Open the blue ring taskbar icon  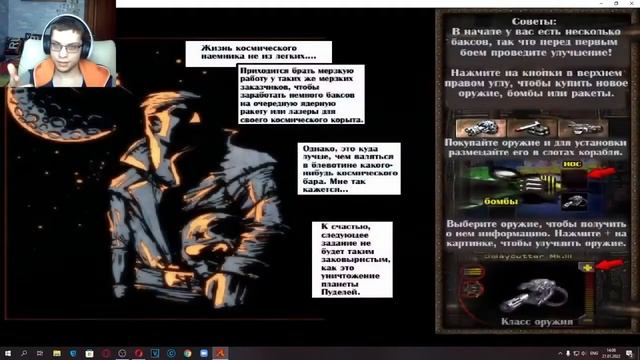point(171,353)
